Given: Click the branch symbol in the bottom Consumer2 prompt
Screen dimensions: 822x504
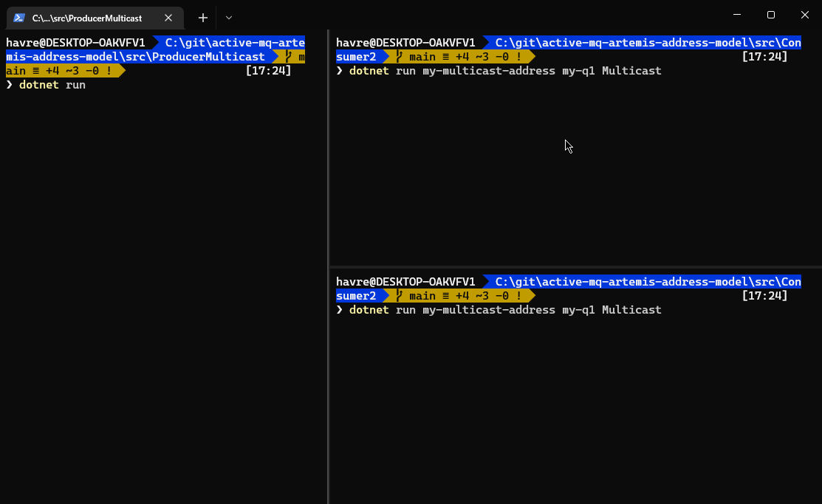Looking at the screenshot, I should (x=398, y=295).
